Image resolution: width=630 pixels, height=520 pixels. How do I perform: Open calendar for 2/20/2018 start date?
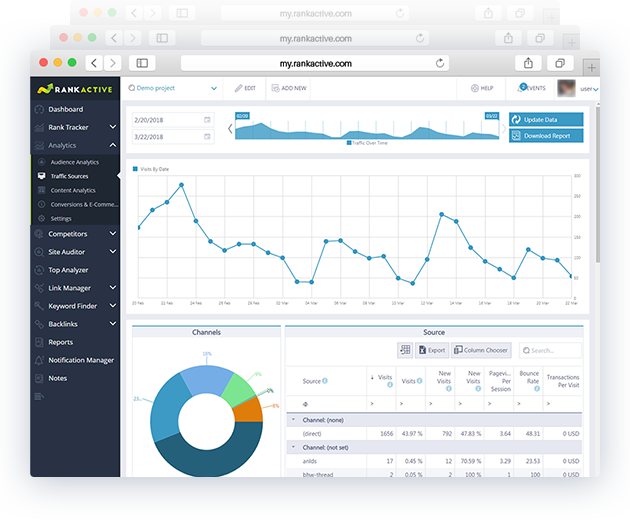coord(207,120)
